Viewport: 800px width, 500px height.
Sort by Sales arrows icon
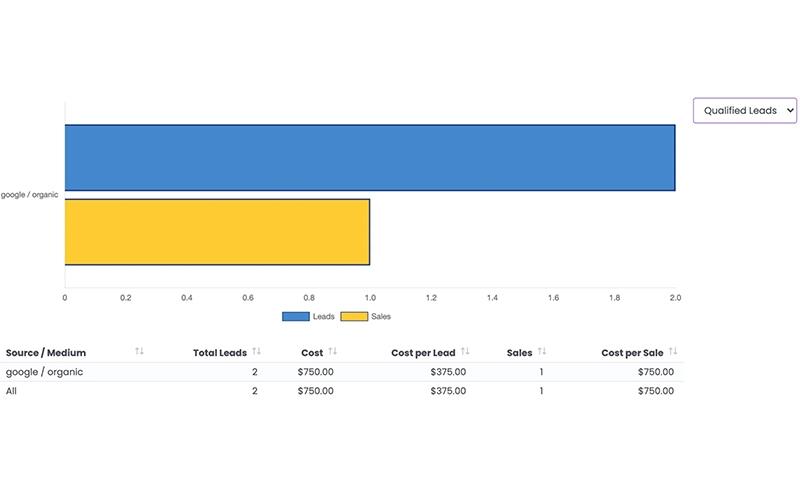[x=542, y=351]
